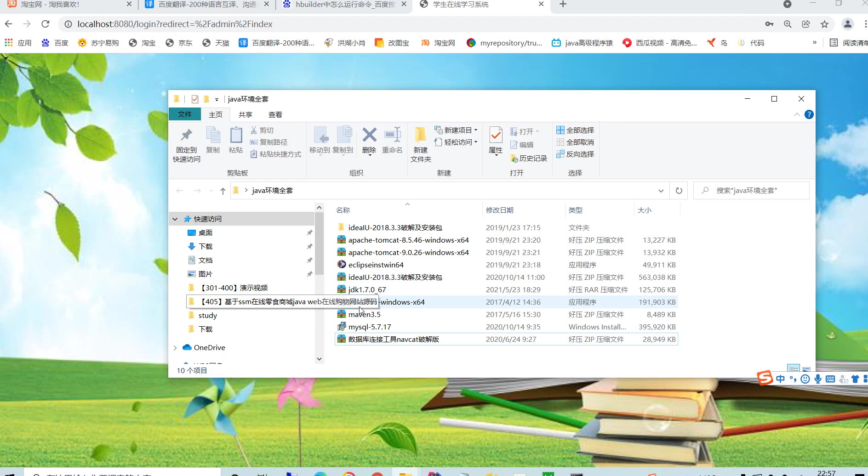
Task: Click Chrome profile avatar icon
Action: pyautogui.click(x=848, y=24)
